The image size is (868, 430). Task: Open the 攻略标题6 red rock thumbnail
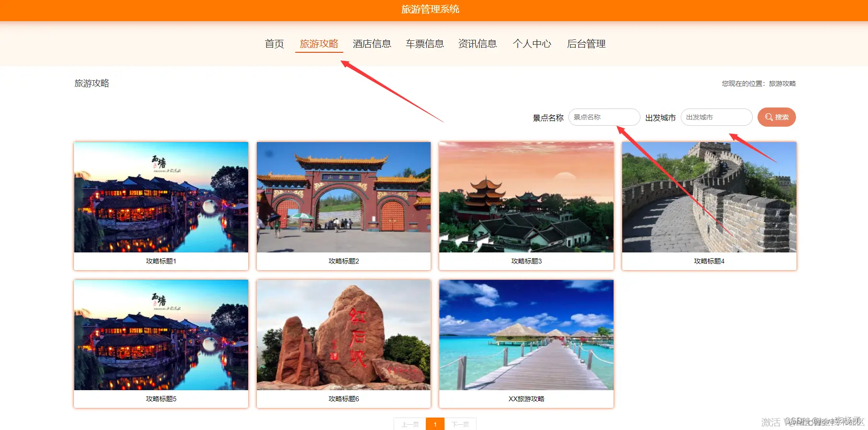click(344, 335)
